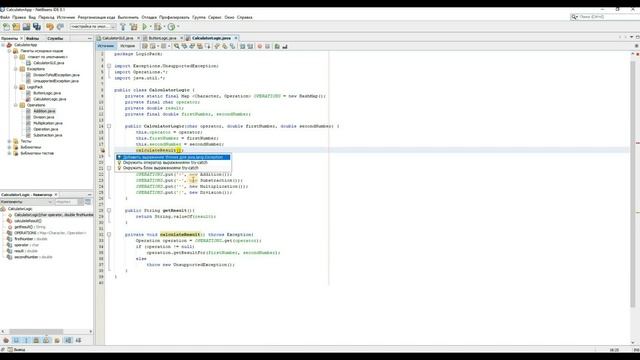Collapse the Exceptions package node
This screenshot has width=640, height=360.
pyautogui.click(x=16, y=69)
